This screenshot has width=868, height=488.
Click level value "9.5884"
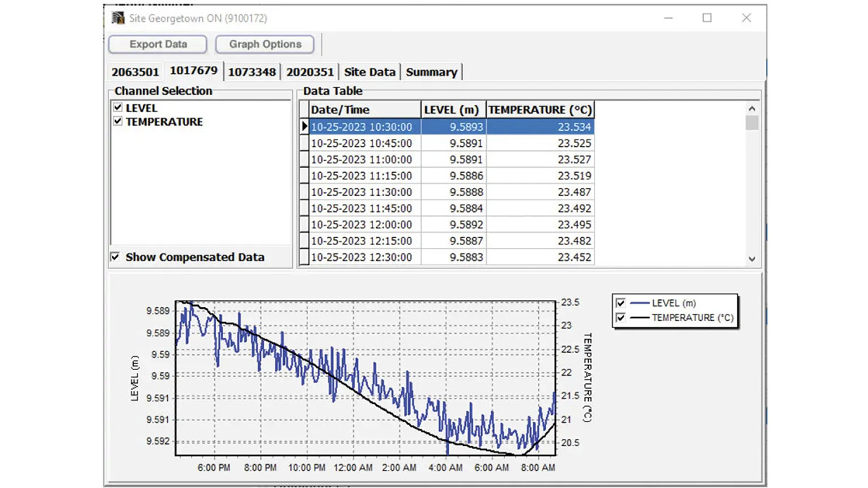[x=454, y=208]
